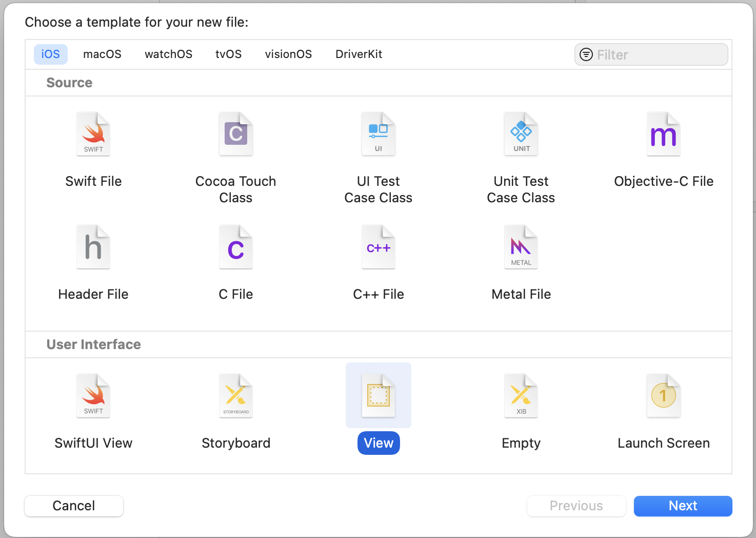This screenshot has width=756, height=538.
Task: Choose the Launch Screen template icon
Action: pyautogui.click(x=664, y=396)
